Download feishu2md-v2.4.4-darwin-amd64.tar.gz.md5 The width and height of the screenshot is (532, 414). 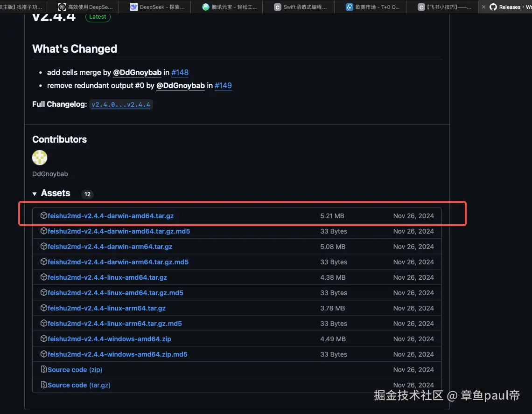pyautogui.click(x=119, y=231)
